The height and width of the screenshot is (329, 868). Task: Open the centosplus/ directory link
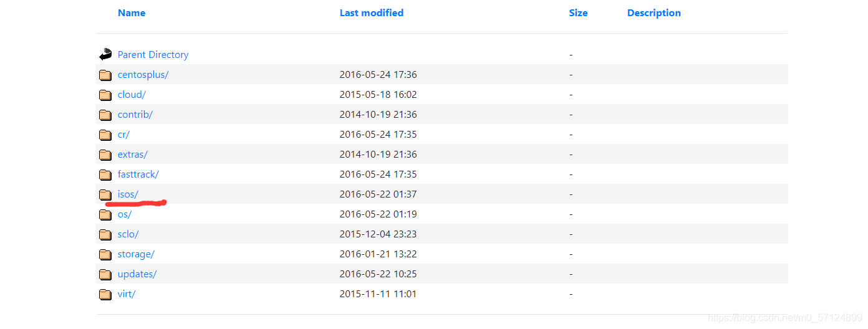(143, 75)
